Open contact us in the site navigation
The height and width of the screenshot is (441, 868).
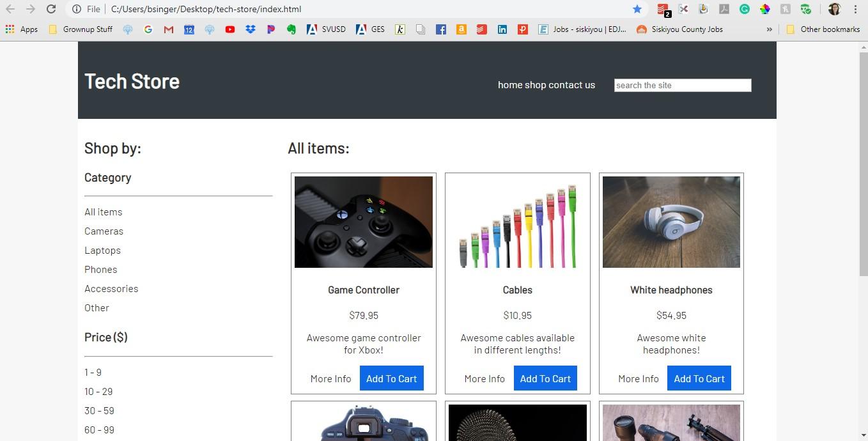click(x=571, y=85)
